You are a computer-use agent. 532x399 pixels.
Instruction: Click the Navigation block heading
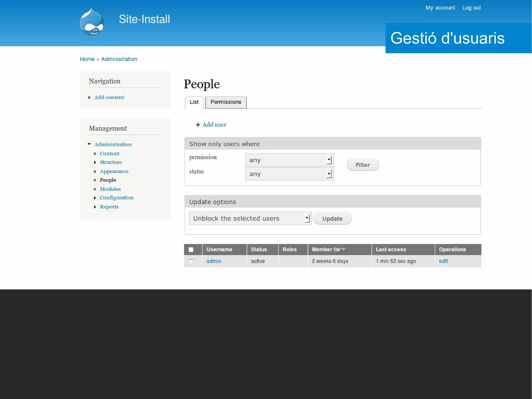point(105,81)
